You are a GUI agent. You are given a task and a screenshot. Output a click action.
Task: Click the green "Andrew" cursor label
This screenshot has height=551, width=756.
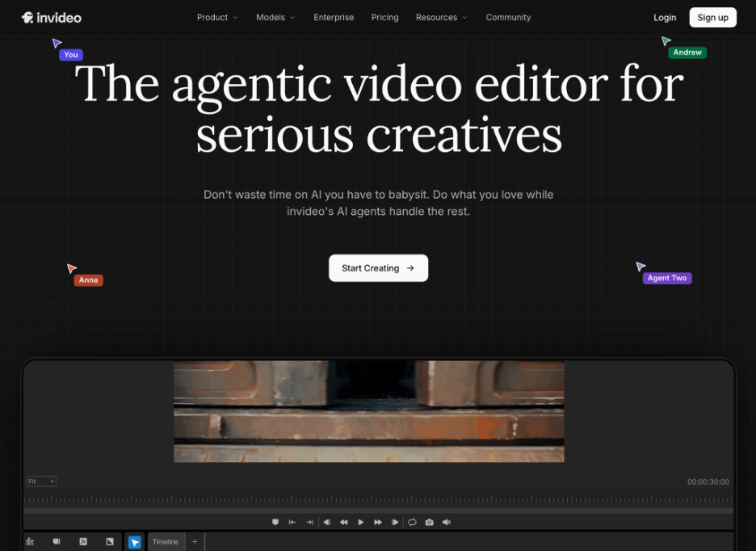pos(687,52)
